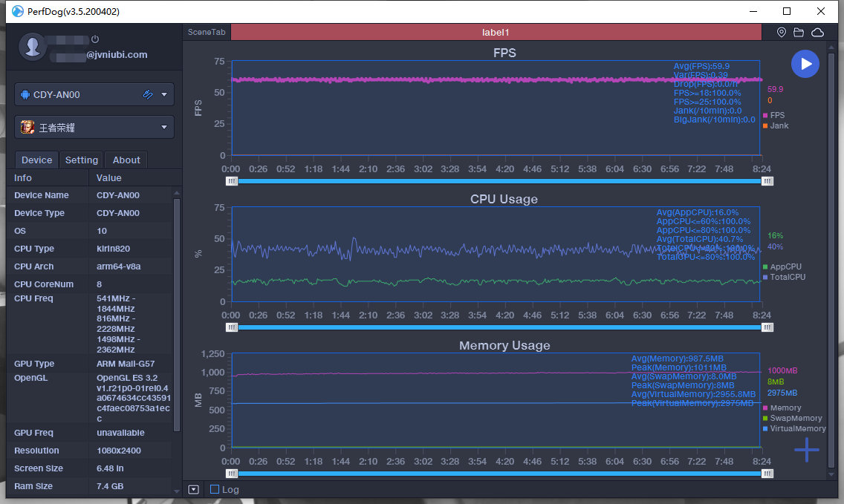Click the blue play/record button
The height and width of the screenshot is (504, 844).
click(x=805, y=64)
